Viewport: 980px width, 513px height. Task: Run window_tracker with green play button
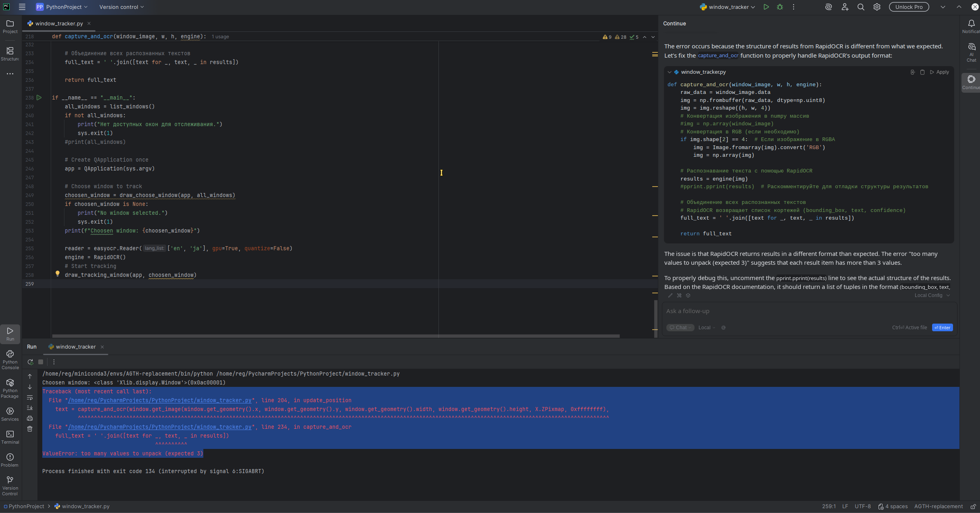pyautogui.click(x=766, y=7)
